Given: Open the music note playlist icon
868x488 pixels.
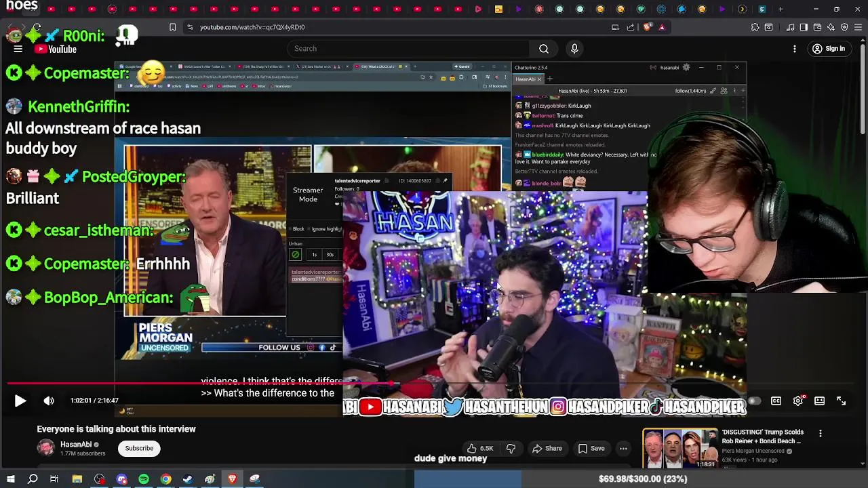Looking at the screenshot, I should [790, 27].
